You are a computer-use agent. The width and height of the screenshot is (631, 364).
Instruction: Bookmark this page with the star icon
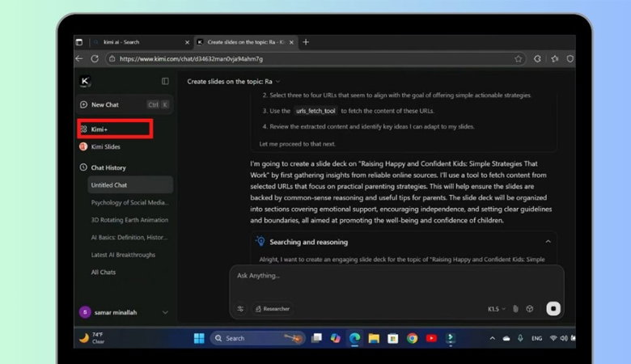coord(518,59)
